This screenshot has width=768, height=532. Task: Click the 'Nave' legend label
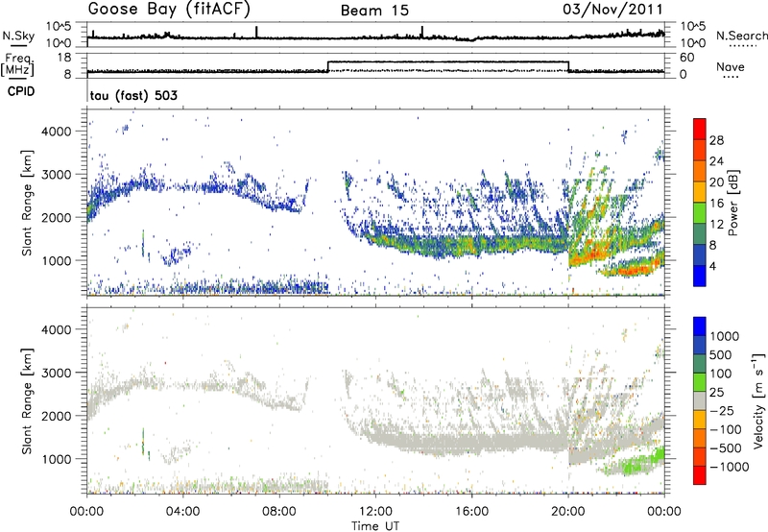[x=731, y=66]
